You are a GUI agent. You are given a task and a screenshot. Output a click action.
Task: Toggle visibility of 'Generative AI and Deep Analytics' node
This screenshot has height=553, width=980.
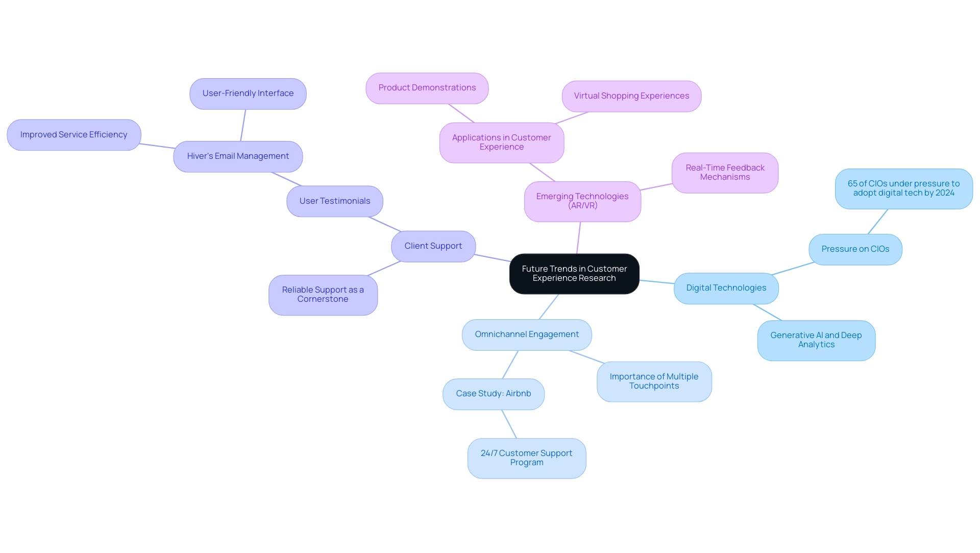coord(816,339)
